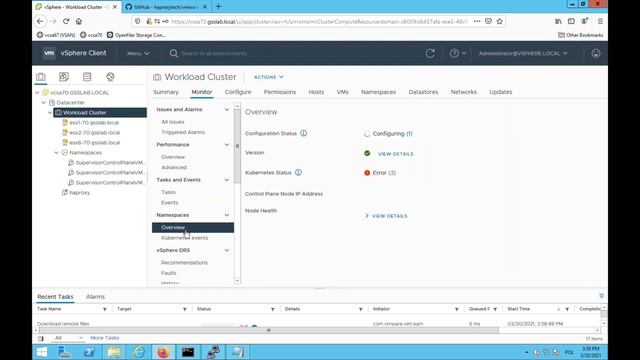Screen dimensions: 640x360
Task: Click Version View Details link
Action: 396,154
